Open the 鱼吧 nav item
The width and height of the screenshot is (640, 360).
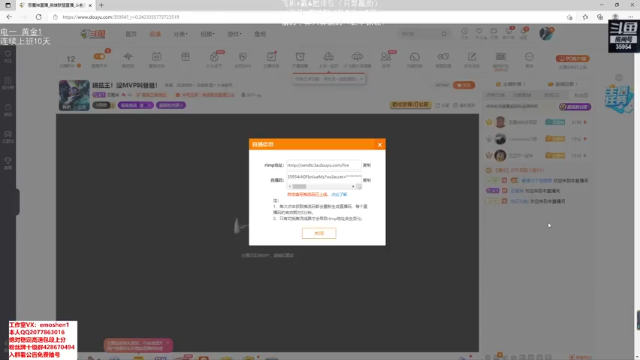(x=260, y=34)
